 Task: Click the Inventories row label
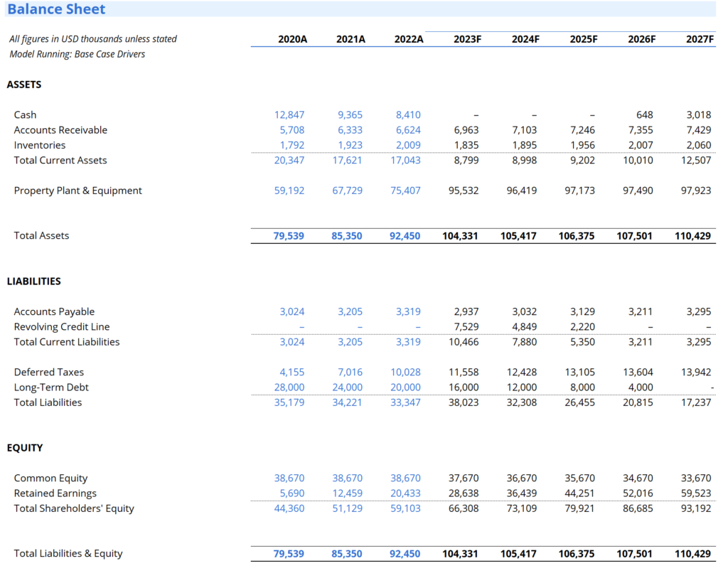[x=40, y=145]
